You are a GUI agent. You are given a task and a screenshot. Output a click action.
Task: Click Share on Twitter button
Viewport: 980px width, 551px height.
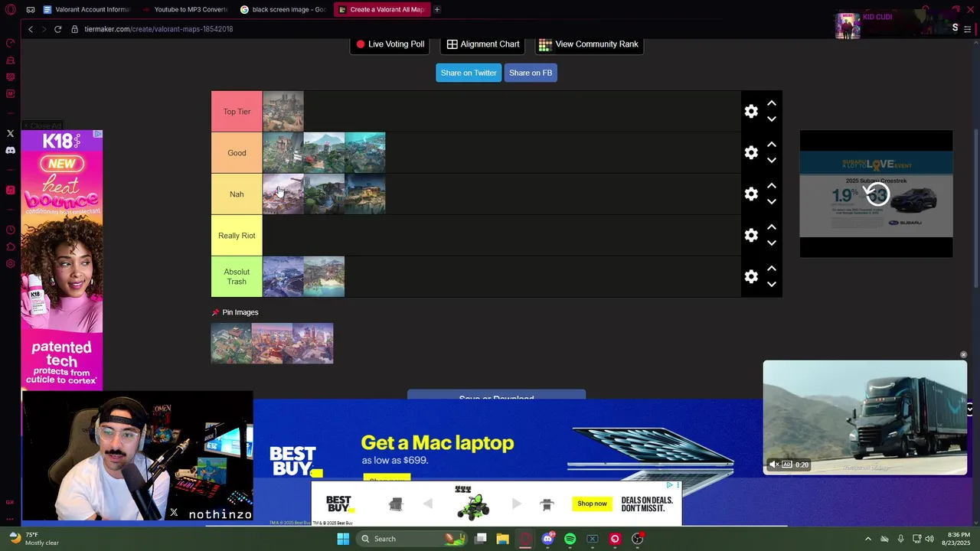pos(469,73)
